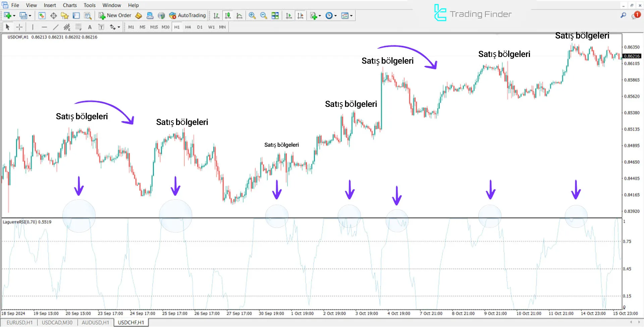Switch chart to candlestick mode
The image size is (644, 327).
[227, 15]
